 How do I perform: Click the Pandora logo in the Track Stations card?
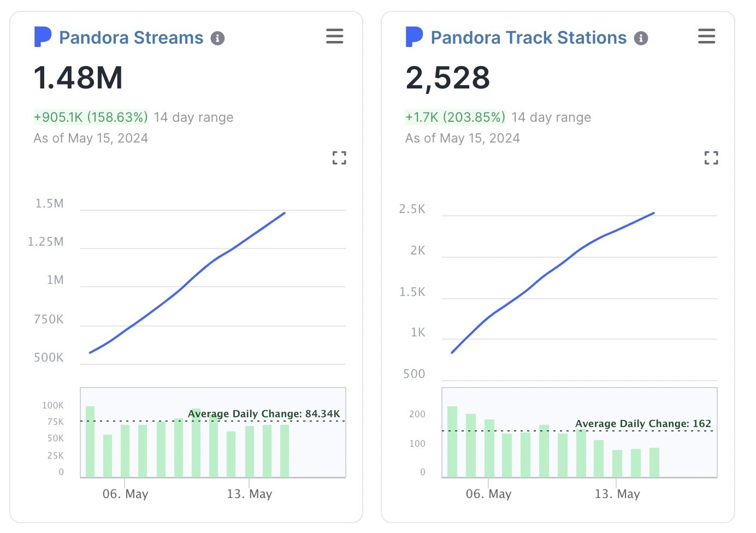pos(414,37)
